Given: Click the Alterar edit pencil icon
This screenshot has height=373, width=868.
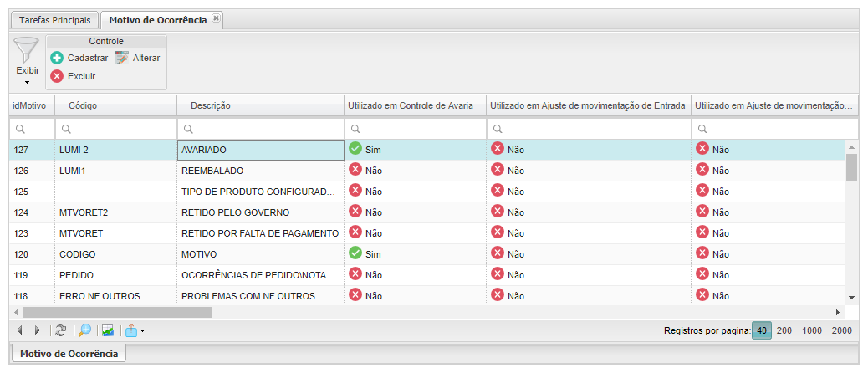Looking at the screenshot, I should click(x=122, y=58).
